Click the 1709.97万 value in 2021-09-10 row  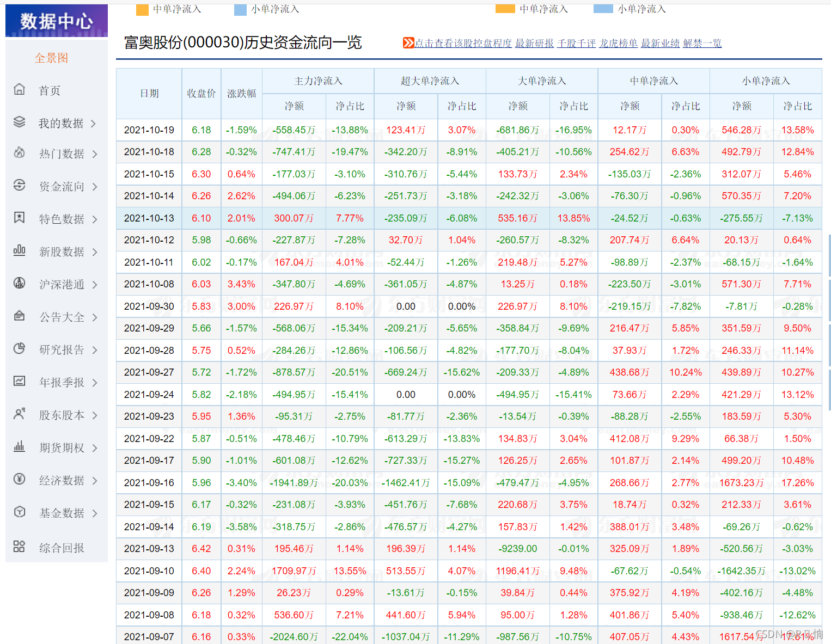[x=294, y=571]
